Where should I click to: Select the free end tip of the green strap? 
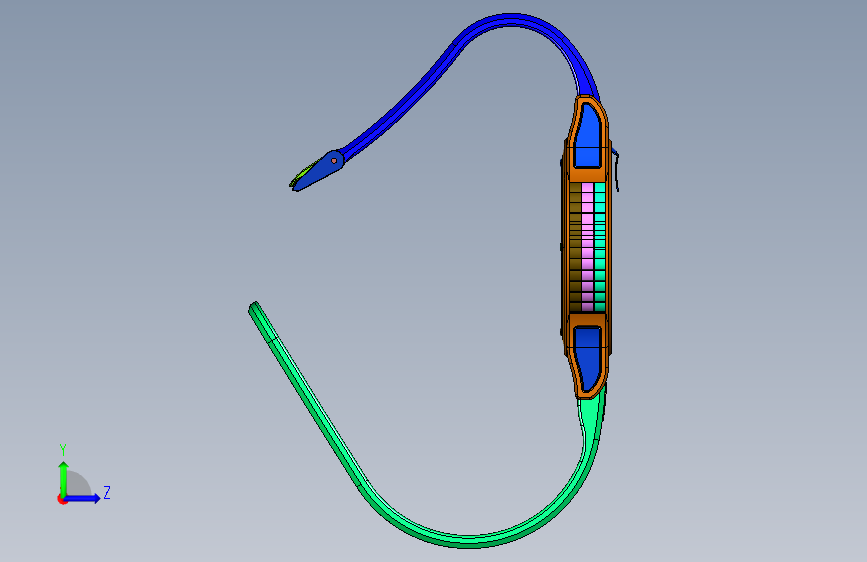click(x=255, y=308)
